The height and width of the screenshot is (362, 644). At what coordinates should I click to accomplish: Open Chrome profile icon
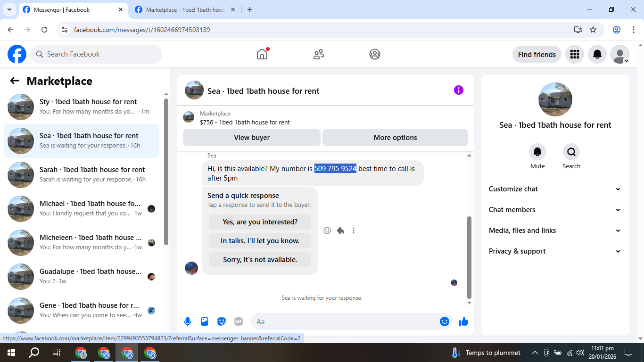(617, 30)
